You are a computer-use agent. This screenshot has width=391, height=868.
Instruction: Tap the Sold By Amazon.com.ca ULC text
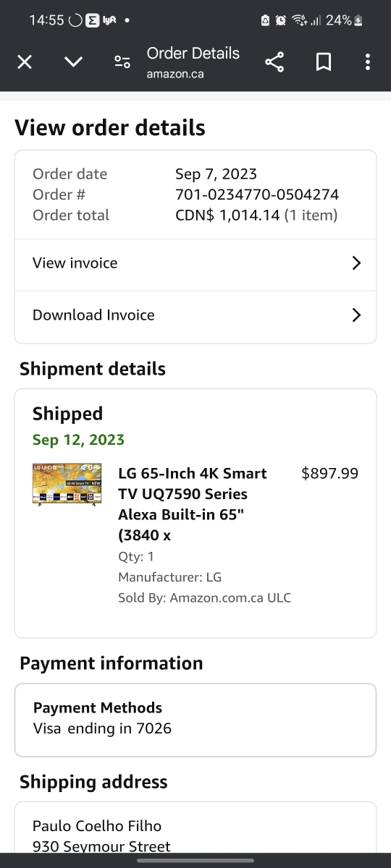pyautogui.click(x=204, y=598)
